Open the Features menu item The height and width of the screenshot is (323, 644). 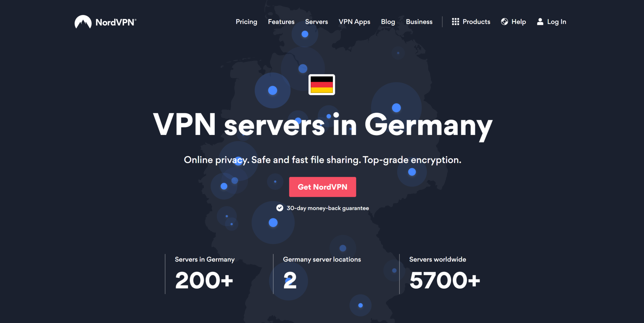(281, 22)
